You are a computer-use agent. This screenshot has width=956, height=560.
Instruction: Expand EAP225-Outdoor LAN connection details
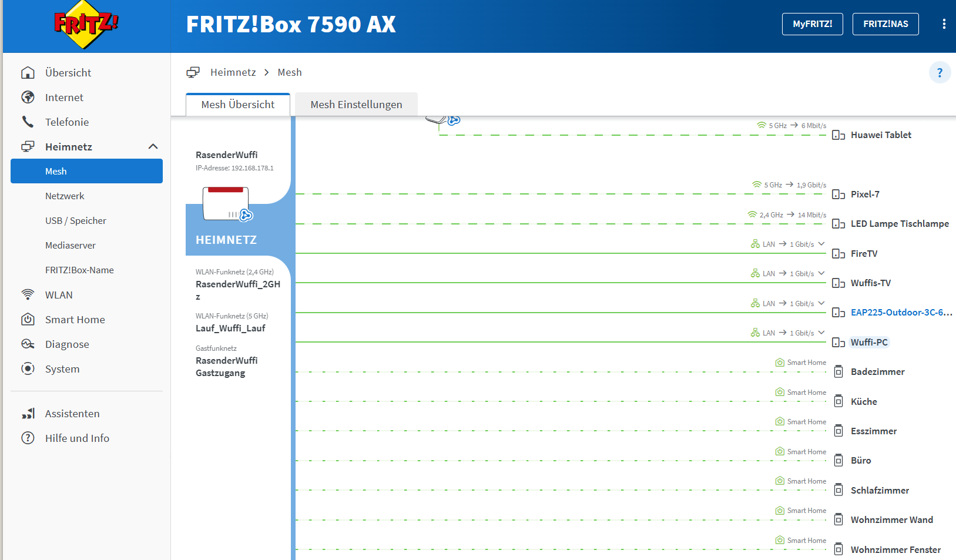(821, 303)
